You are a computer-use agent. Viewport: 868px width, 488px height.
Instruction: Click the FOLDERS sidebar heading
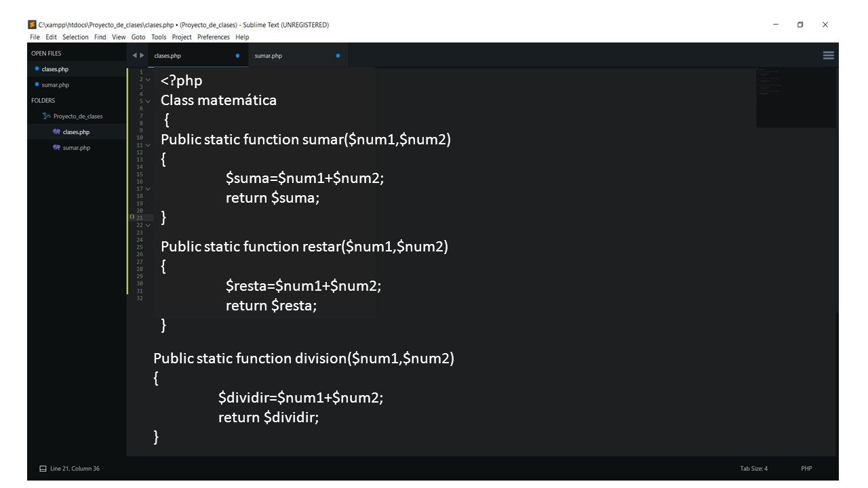coord(43,100)
